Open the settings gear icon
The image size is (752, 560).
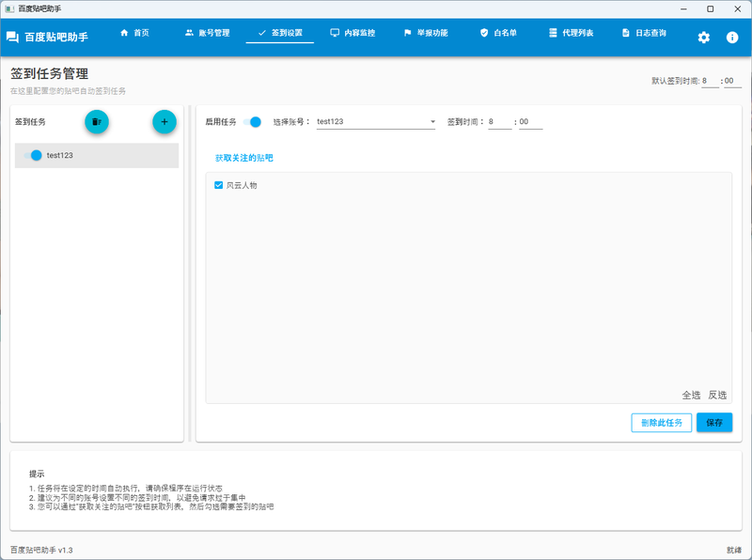coord(703,38)
